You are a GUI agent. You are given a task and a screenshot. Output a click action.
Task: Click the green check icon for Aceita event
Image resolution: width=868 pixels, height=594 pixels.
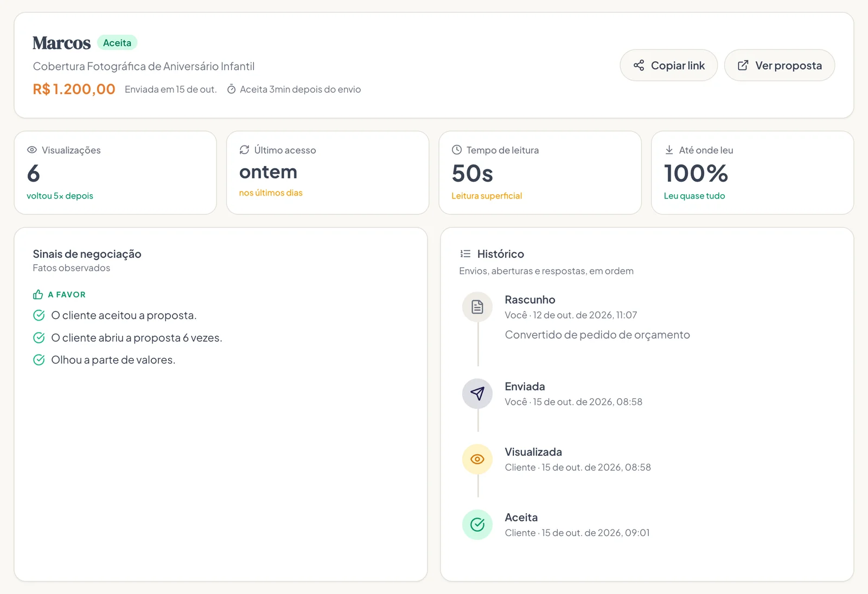pos(477,525)
